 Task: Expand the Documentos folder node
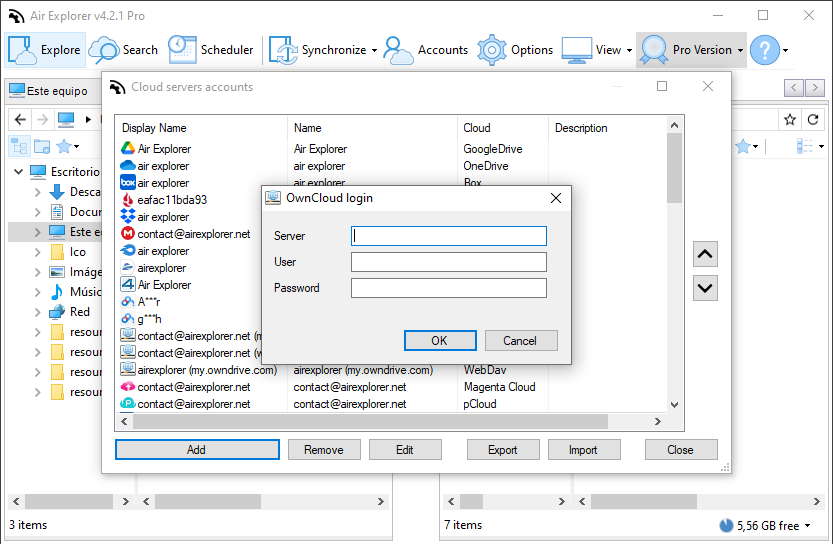37,212
